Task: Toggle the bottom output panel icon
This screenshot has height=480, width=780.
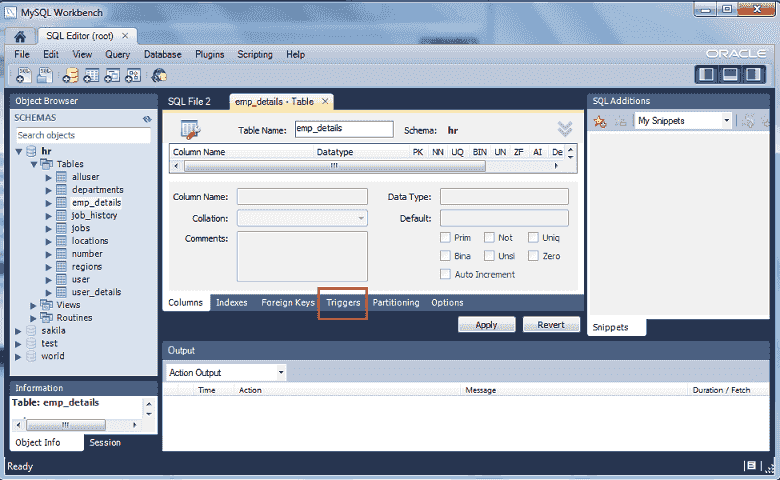Action: [x=730, y=75]
